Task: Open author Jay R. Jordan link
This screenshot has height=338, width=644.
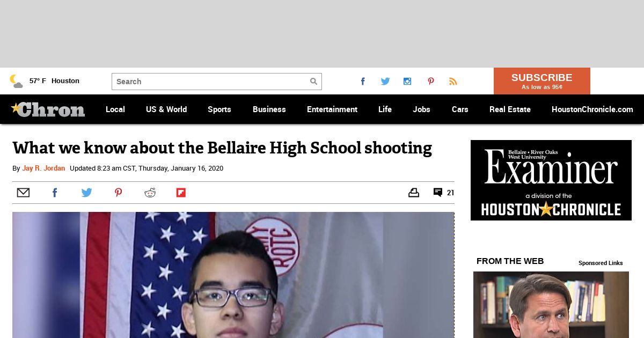Action: 43,168
